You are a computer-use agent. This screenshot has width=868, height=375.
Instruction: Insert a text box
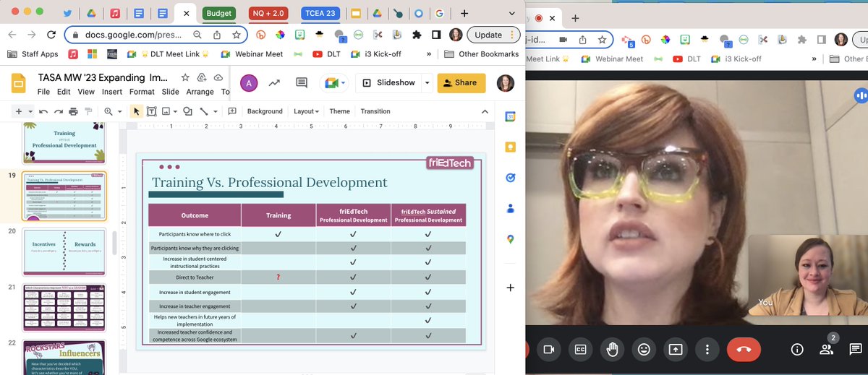(x=152, y=111)
